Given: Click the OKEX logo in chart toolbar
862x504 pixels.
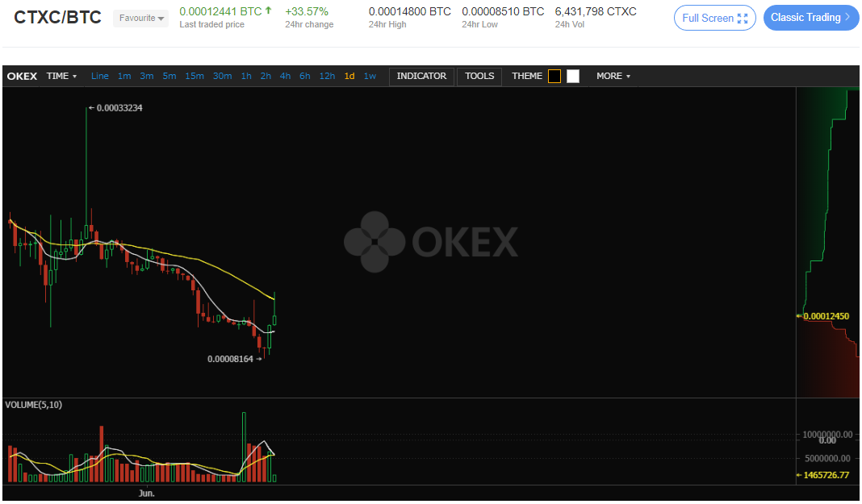Looking at the screenshot, I should [22, 76].
